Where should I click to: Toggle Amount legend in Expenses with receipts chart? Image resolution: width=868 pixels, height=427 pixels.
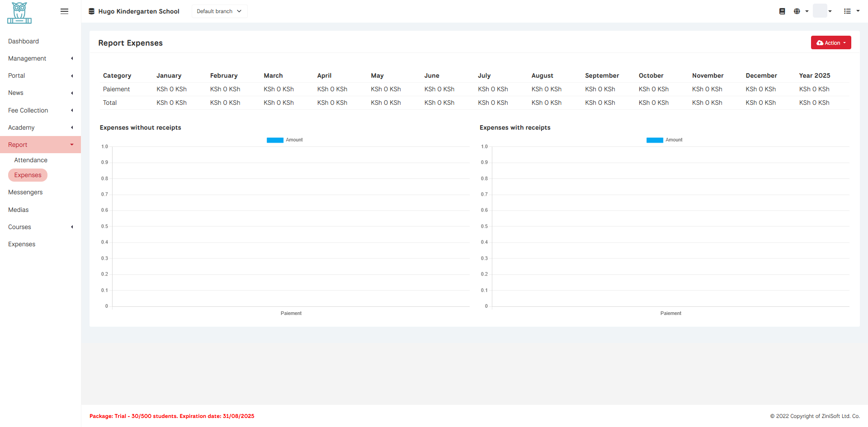click(665, 140)
